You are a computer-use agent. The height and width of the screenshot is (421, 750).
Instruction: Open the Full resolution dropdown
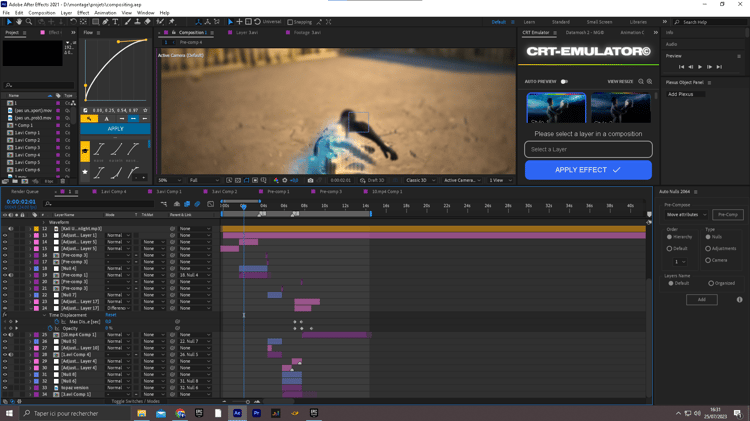(x=204, y=180)
